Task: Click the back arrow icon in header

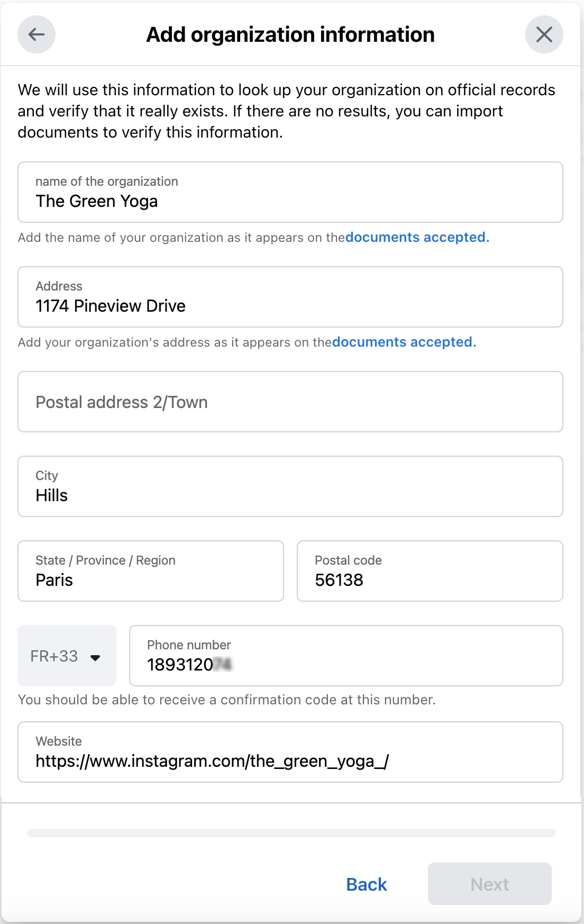Action: click(36, 35)
